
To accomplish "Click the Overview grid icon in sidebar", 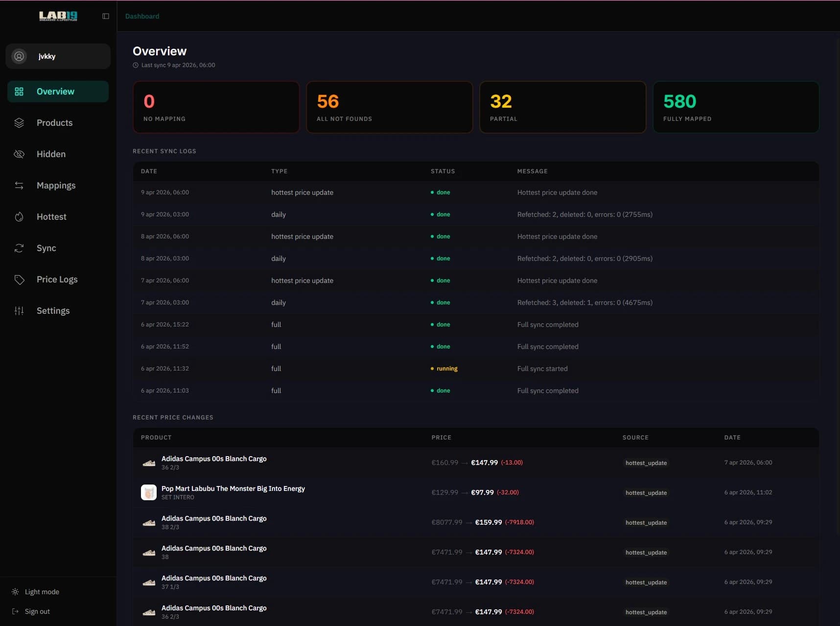I will [x=19, y=92].
